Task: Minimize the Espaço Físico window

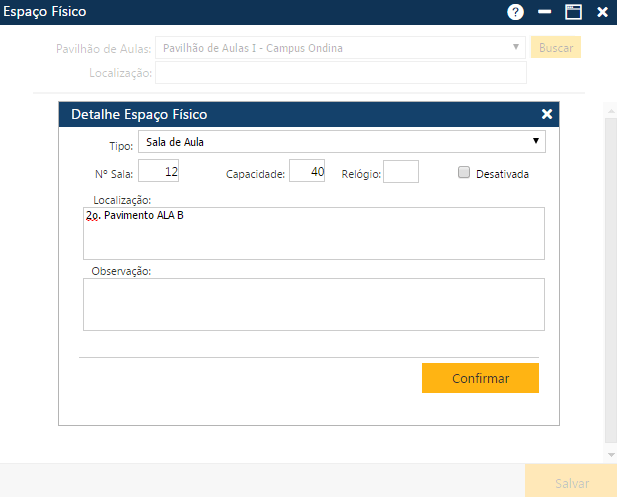Action: click(x=544, y=12)
